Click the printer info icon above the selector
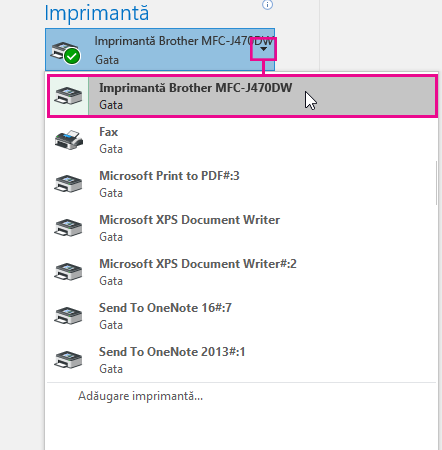 point(267,5)
